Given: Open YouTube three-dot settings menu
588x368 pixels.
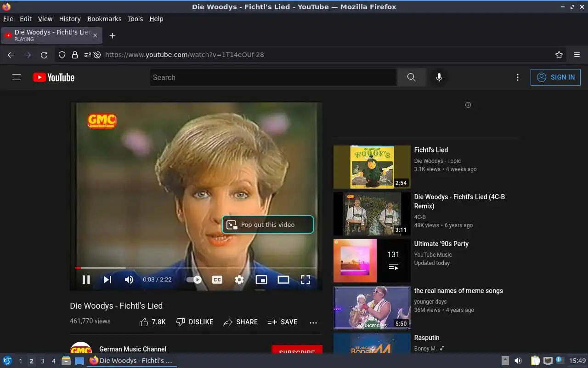Looking at the screenshot, I should tap(518, 77).
